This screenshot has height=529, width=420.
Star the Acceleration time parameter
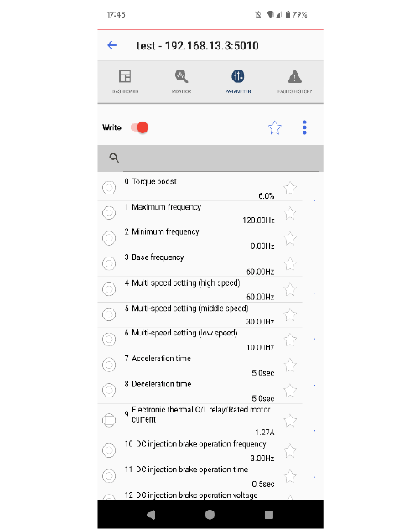[x=290, y=366]
